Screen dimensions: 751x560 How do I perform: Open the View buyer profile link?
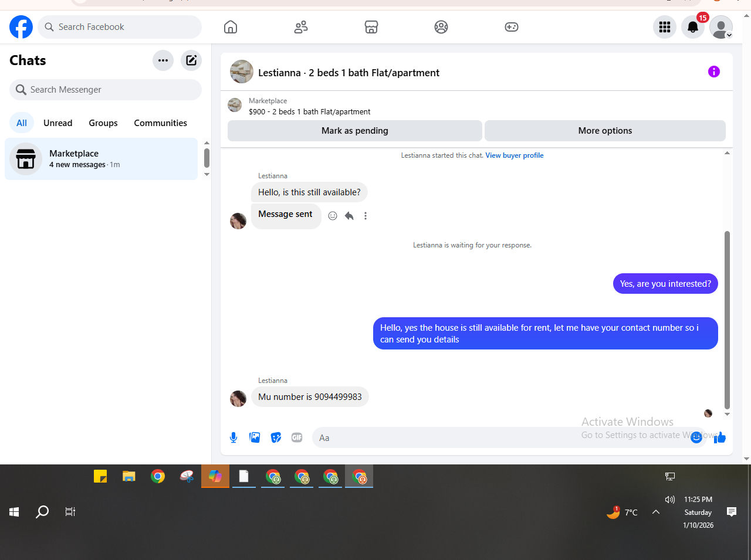click(x=515, y=155)
